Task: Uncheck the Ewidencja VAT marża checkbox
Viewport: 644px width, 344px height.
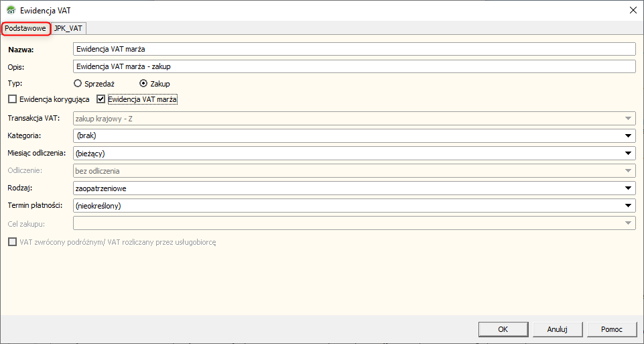Action: pyautogui.click(x=101, y=99)
